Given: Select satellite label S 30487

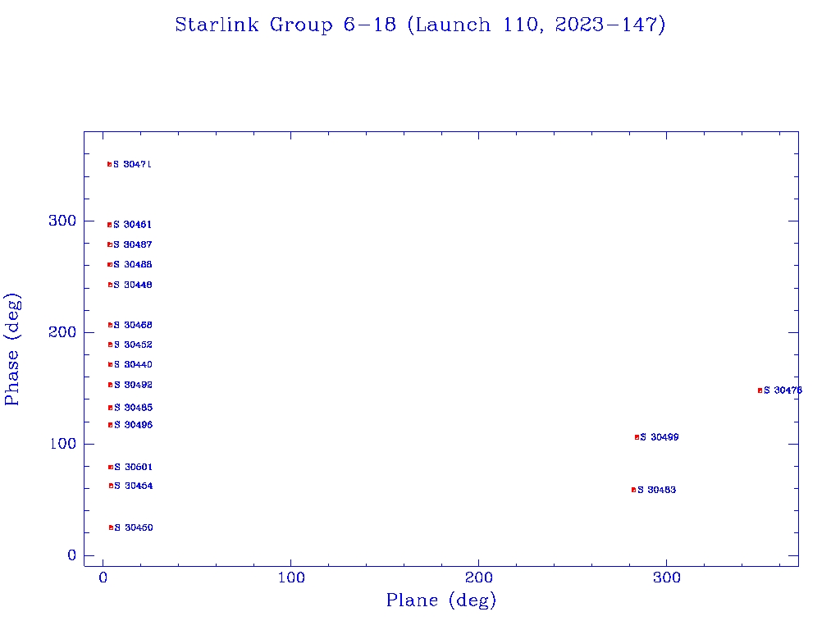Looking at the screenshot, I should 133,244.
